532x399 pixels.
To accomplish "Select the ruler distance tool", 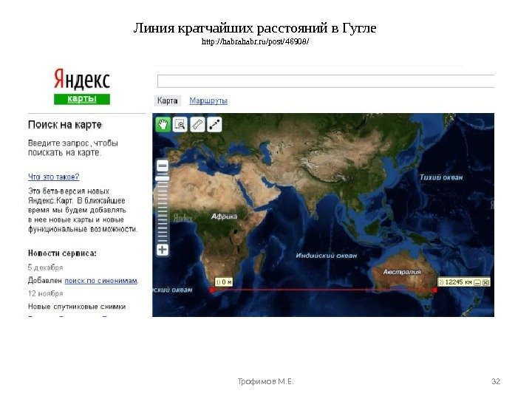I will (197, 125).
